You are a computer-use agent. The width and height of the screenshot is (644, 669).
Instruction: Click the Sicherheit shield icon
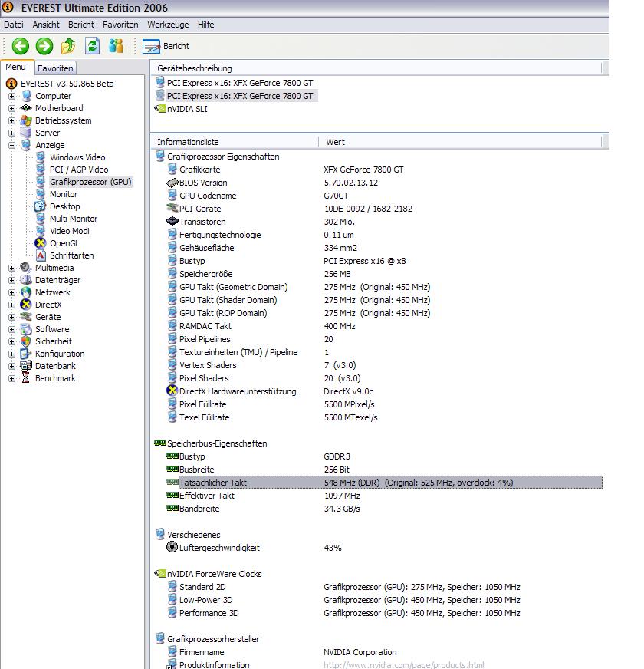click(x=25, y=341)
